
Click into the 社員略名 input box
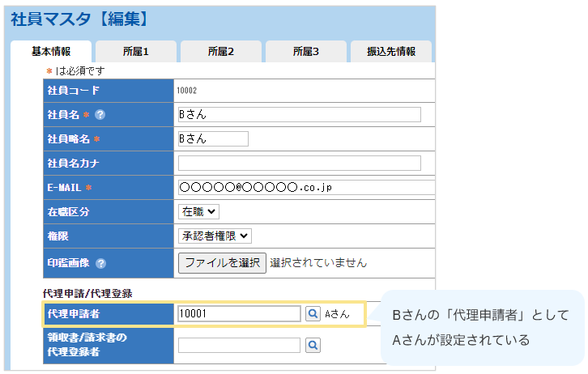[x=213, y=138]
